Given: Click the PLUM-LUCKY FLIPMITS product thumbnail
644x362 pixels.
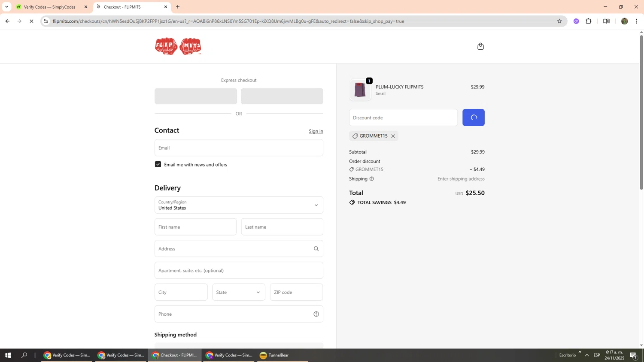Looking at the screenshot, I should point(360,90).
